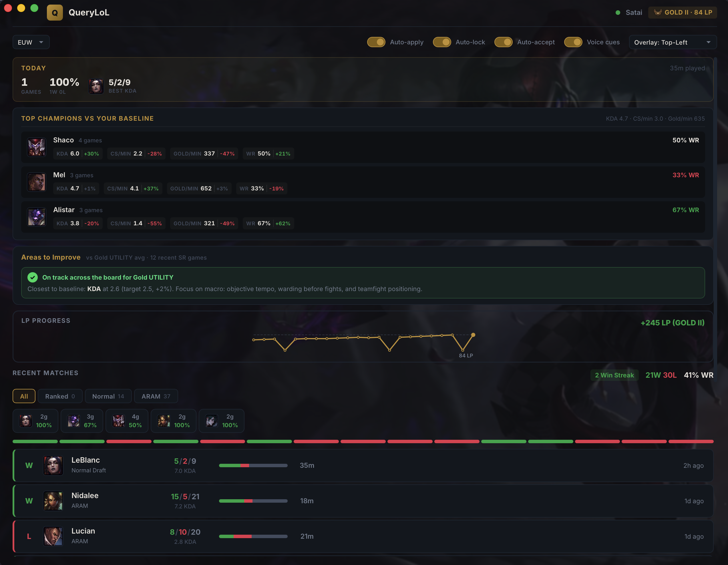
Task: Click Shaco KDA 6.0 +30% stat
Action: 78,154
